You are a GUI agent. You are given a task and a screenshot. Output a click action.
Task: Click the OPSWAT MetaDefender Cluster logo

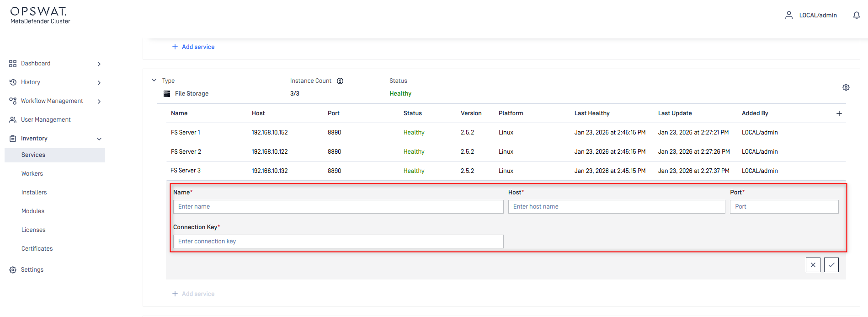tap(40, 15)
